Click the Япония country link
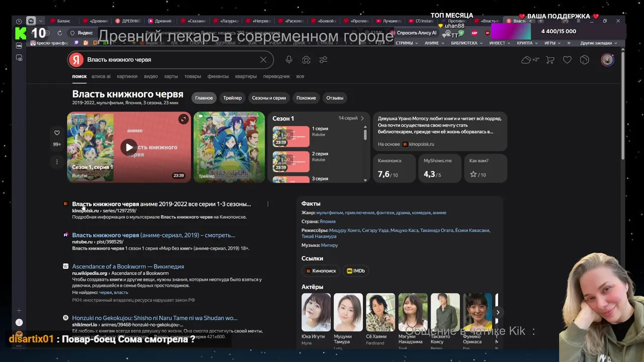Screen dimensions: 644x362 tap(328, 221)
